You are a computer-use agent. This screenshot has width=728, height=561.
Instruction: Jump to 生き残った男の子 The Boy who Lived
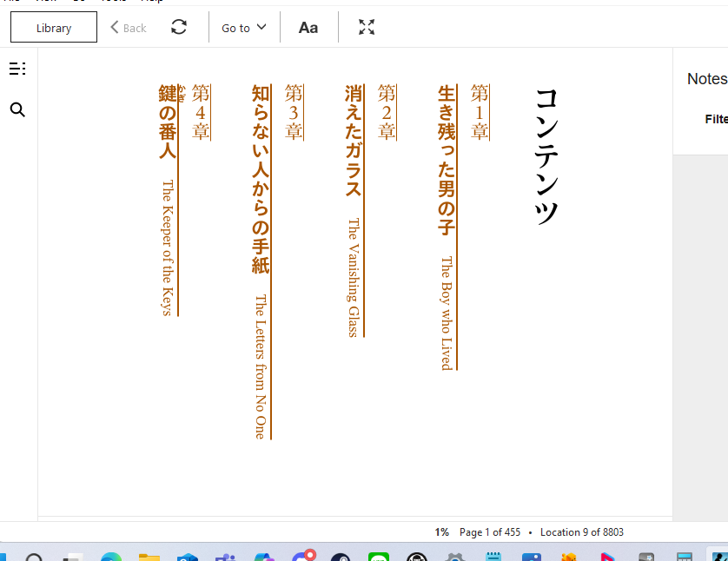click(447, 228)
